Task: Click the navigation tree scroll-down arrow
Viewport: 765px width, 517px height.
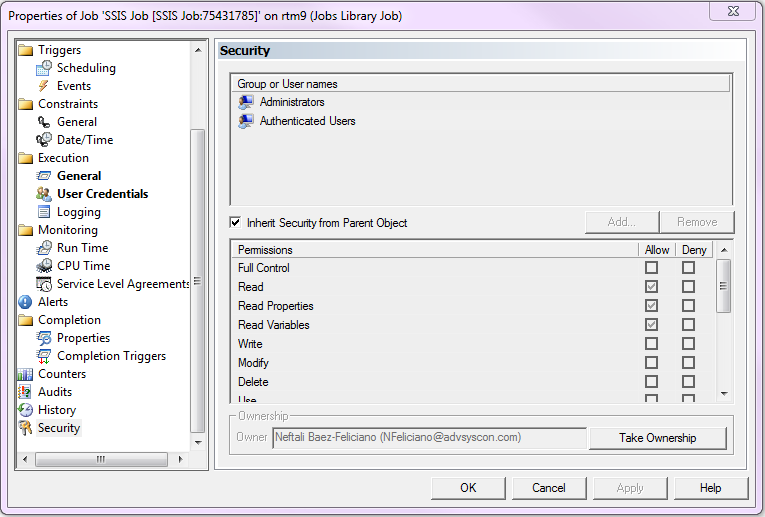Action: pyautogui.click(x=198, y=443)
